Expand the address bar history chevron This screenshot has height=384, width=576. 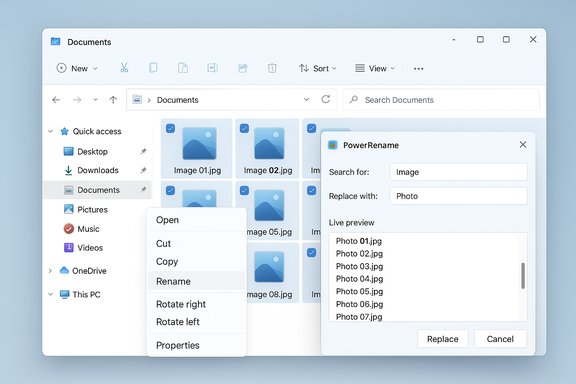(x=306, y=99)
